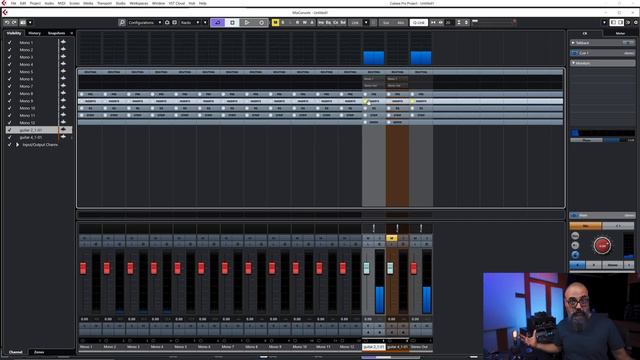Click the Cubase logo in menu bar
Viewport: 640px width, 360px height.
(4, 3)
